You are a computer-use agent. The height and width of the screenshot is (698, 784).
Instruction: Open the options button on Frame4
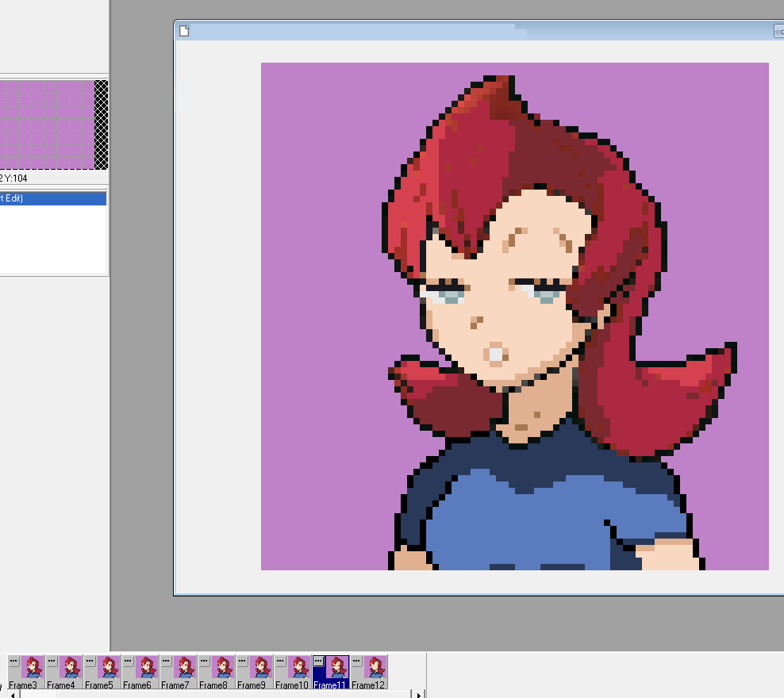coord(52,660)
